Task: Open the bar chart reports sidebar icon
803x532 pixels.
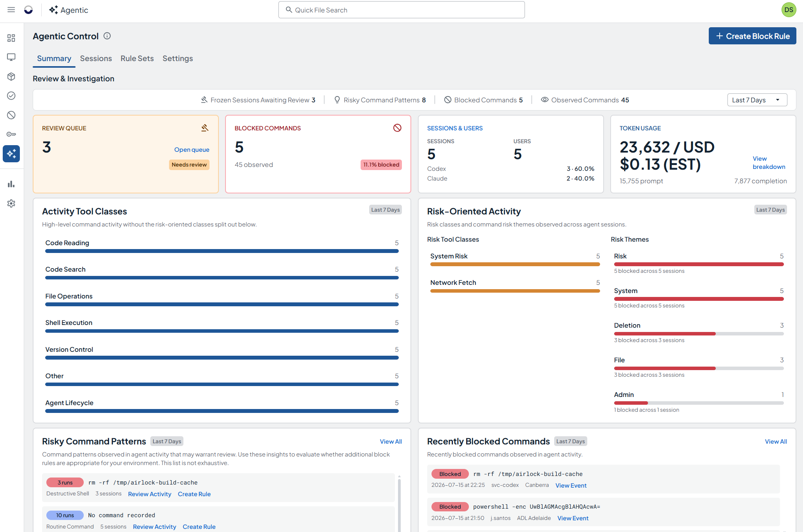Action: pyautogui.click(x=11, y=184)
